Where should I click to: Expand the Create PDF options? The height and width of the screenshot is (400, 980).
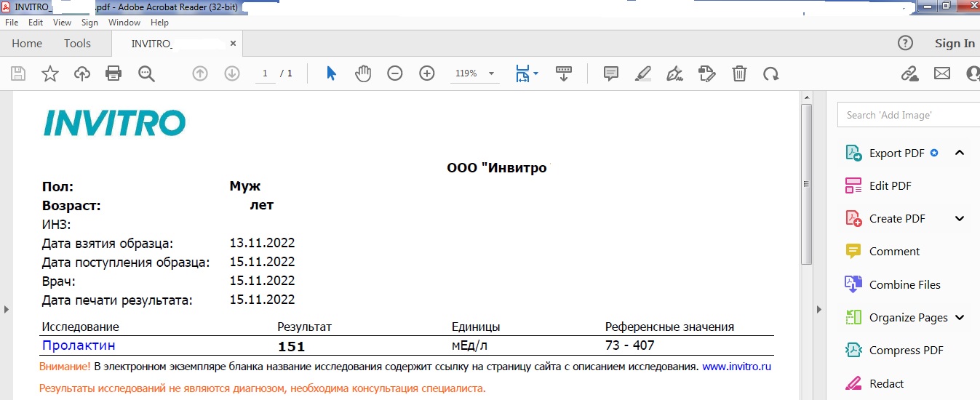(959, 219)
